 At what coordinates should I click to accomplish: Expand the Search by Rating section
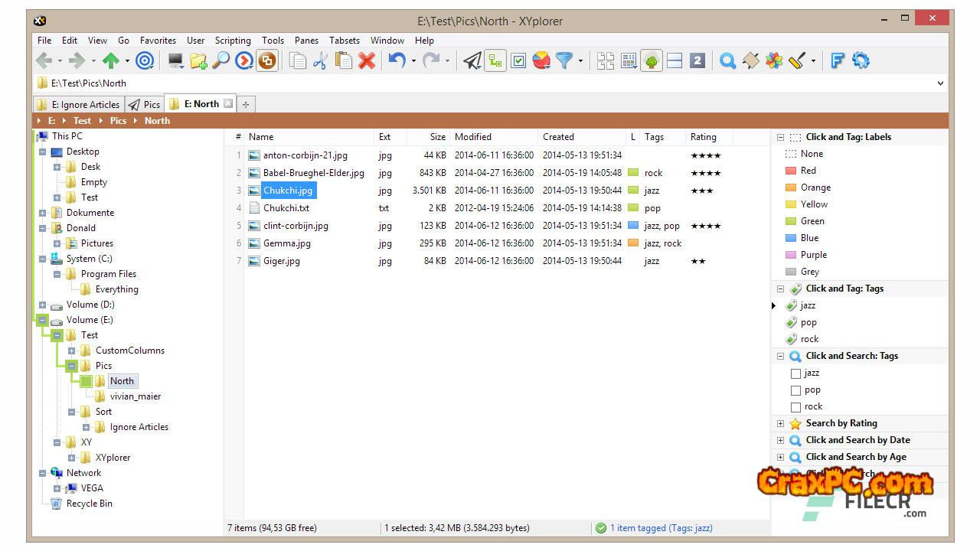coord(780,423)
